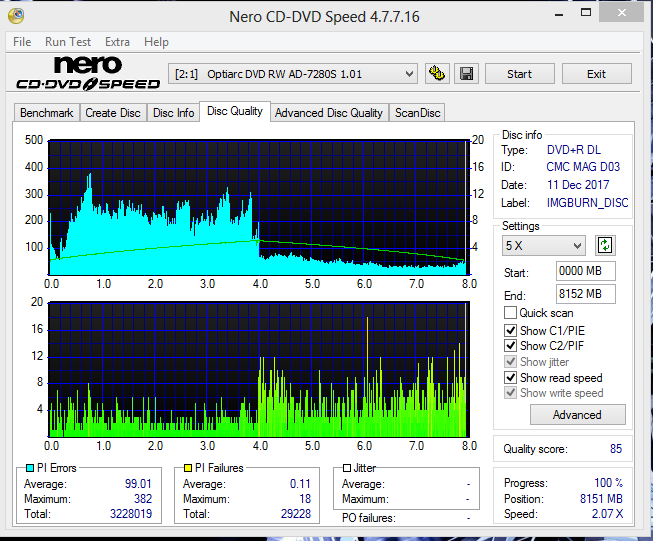Click the Nero app icon in title bar
This screenshot has height=541, width=653.
pos(16,16)
